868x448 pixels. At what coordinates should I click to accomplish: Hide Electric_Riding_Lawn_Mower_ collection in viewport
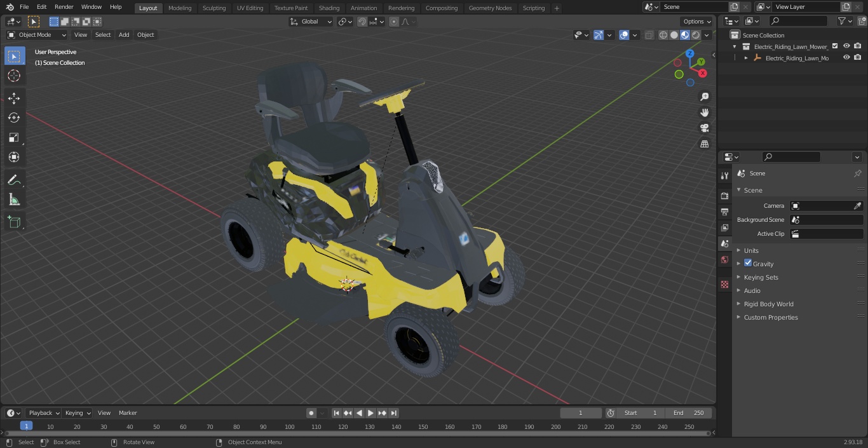click(846, 46)
